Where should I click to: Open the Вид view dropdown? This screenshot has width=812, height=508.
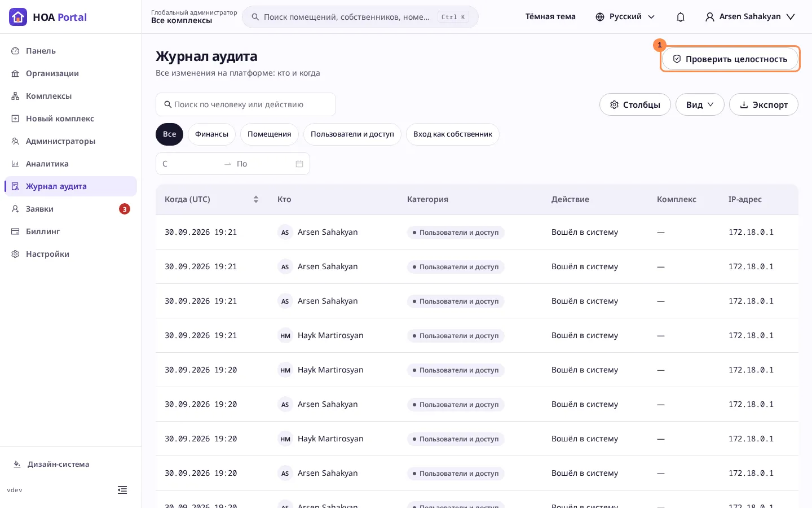[x=700, y=104]
